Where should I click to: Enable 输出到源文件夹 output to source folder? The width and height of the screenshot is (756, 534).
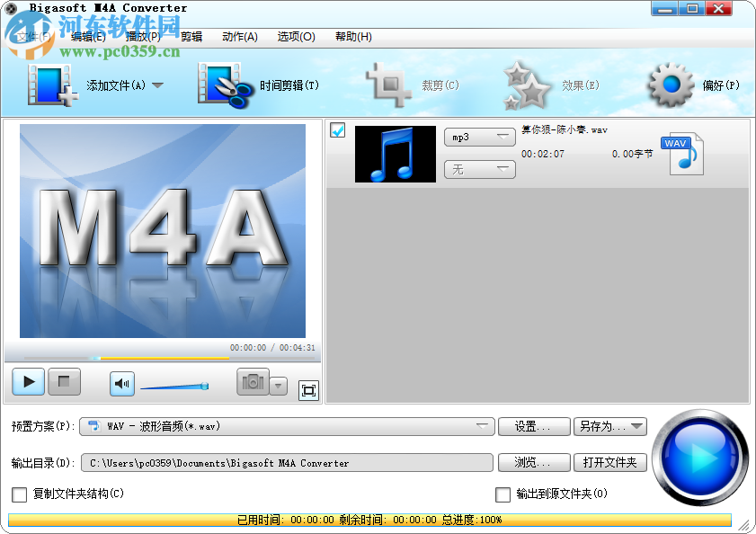point(503,494)
